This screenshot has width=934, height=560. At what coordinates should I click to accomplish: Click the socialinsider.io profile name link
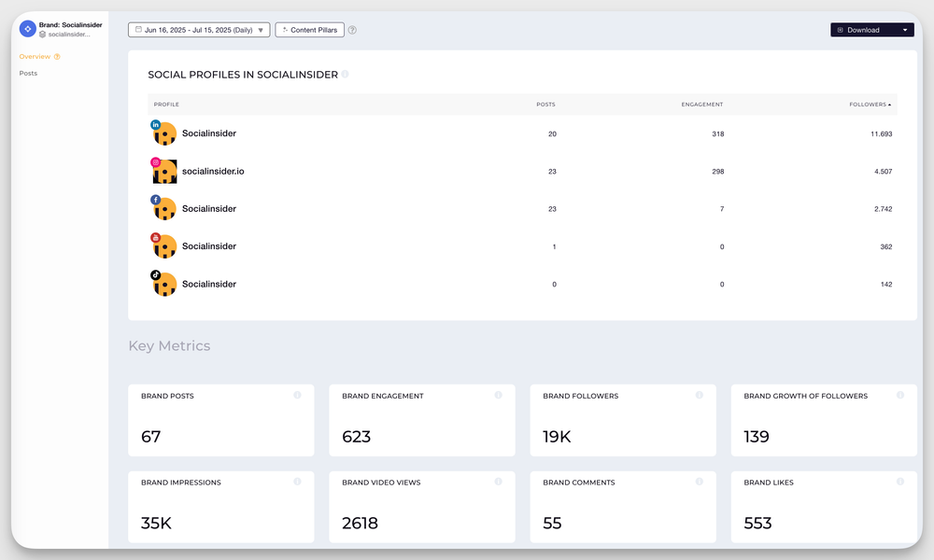[x=213, y=171]
